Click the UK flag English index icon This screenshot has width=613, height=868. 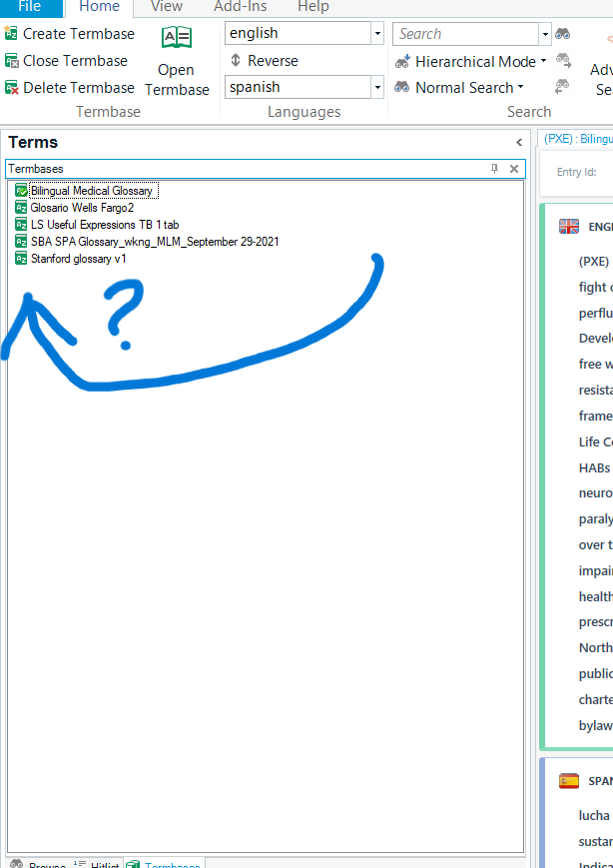(569, 227)
